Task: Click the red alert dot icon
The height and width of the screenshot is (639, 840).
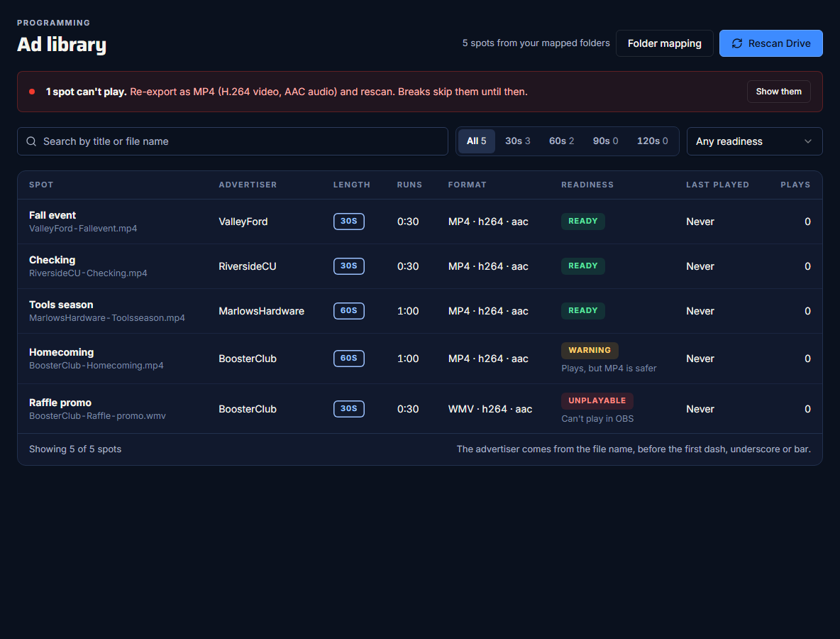Action: pos(32,92)
